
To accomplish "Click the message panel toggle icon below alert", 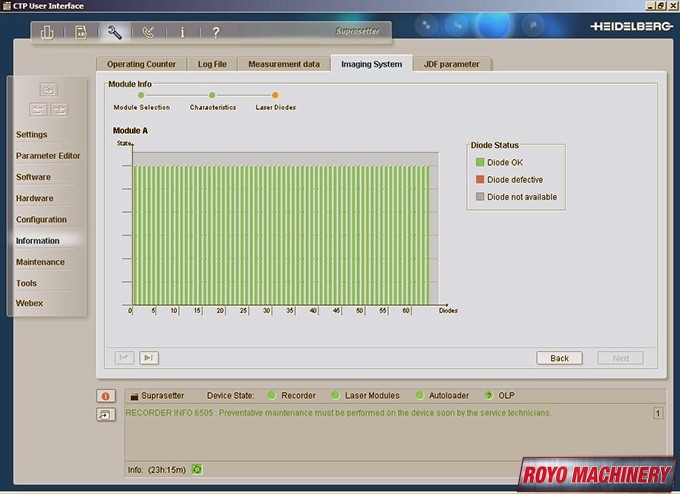I will pos(105,414).
